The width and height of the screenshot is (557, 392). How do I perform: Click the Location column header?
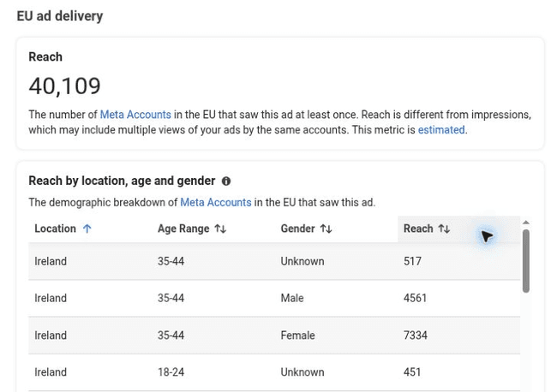(x=55, y=229)
